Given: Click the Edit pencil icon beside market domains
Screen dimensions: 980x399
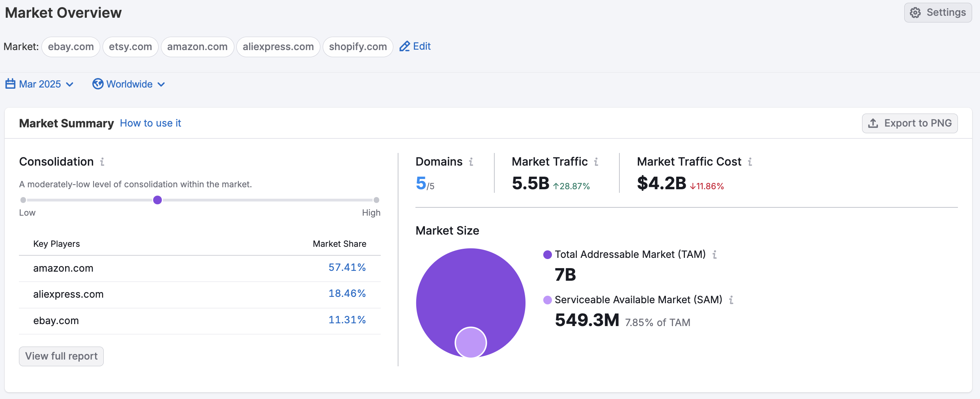Looking at the screenshot, I should tap(404, 46).
